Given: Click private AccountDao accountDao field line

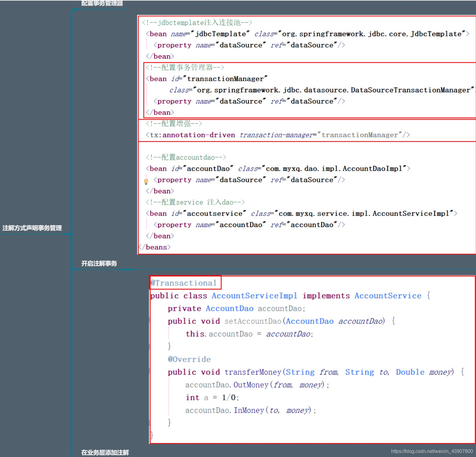Looking at the screenshot, I should (x=236, y=308).
